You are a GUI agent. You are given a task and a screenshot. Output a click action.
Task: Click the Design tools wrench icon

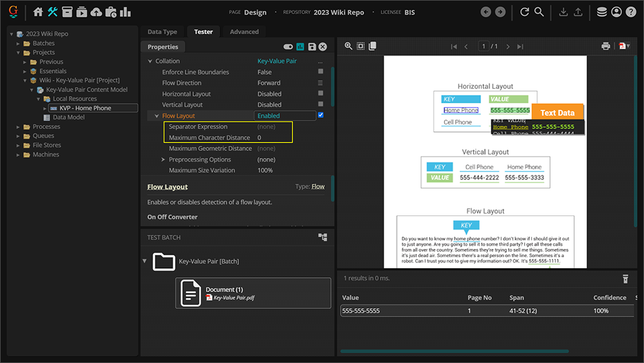(x=53, y=12)
